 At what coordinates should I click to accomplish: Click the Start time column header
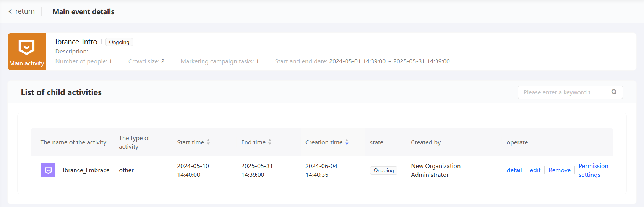pos(190,142)
